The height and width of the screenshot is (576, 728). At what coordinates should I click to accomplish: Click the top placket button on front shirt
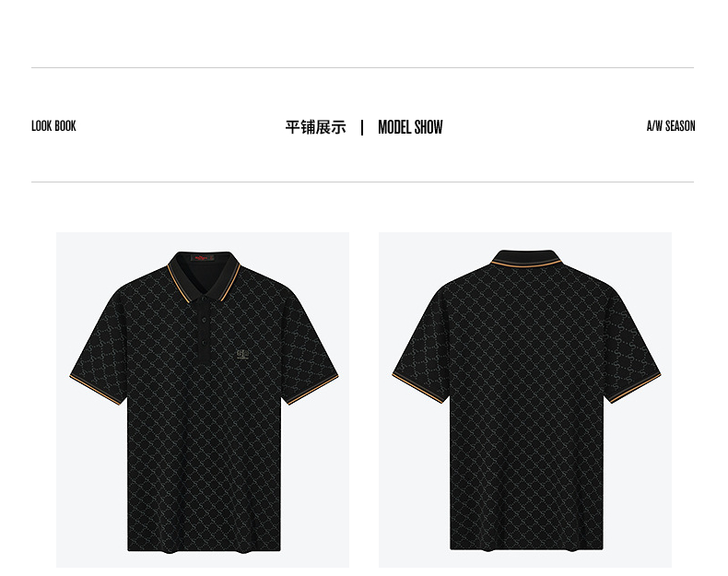[204, 321]
